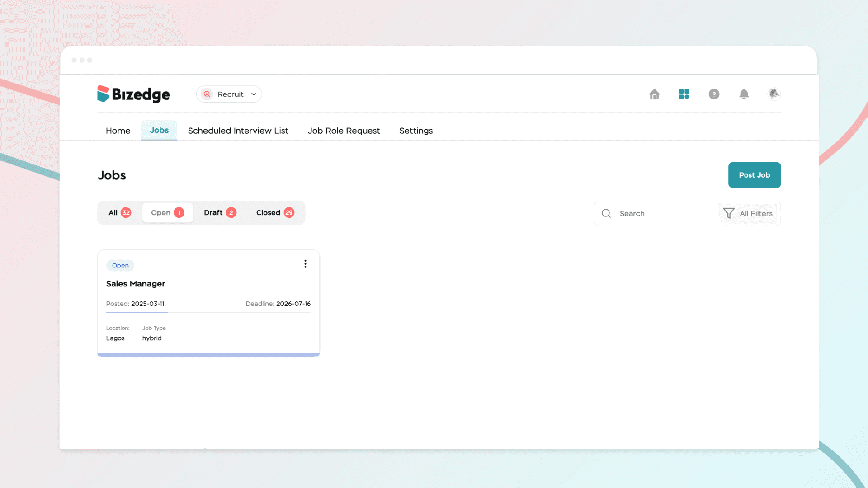Viewport: 868px width, 488px height.
Task: Click the Deadline 2026-07-16 text
Action: pyautogui.click(x=278, y=304)
